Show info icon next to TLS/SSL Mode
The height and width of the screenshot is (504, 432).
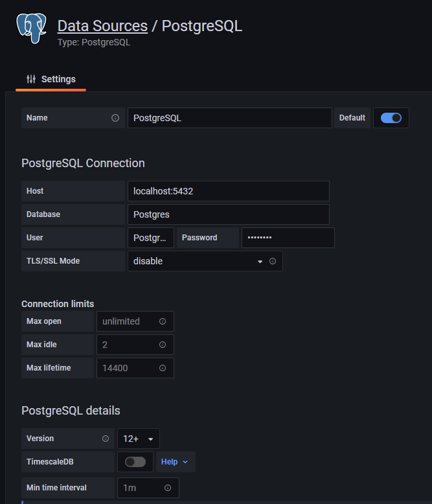coord(273,261)
